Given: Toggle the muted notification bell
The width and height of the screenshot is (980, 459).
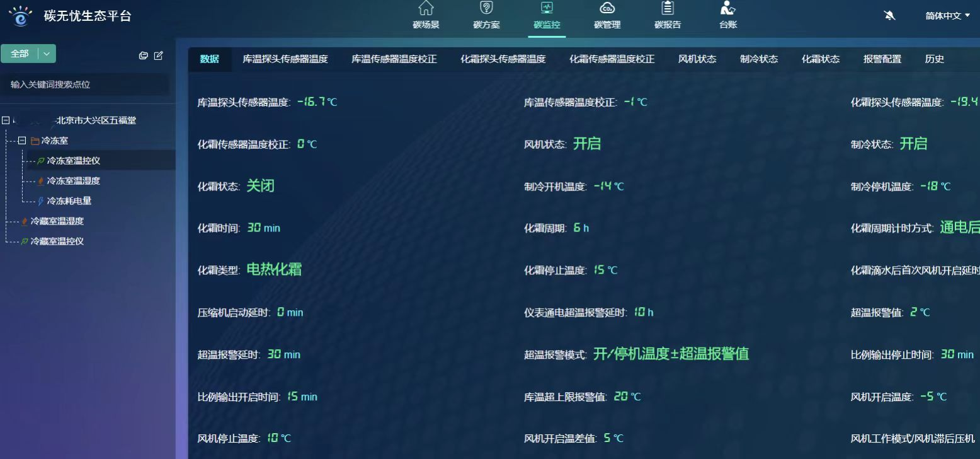Looking at the screenshot, I should click(x=890, y=16).
